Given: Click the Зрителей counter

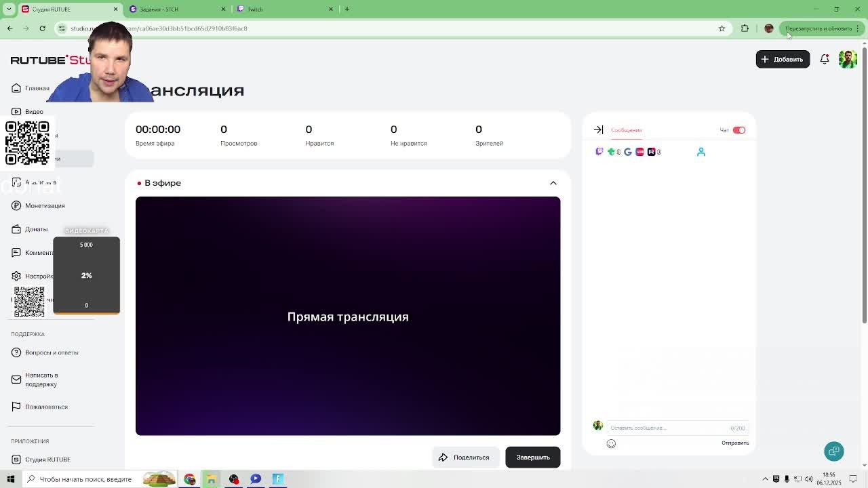Looking at the screenshot, I should click(x=489, y=136).
